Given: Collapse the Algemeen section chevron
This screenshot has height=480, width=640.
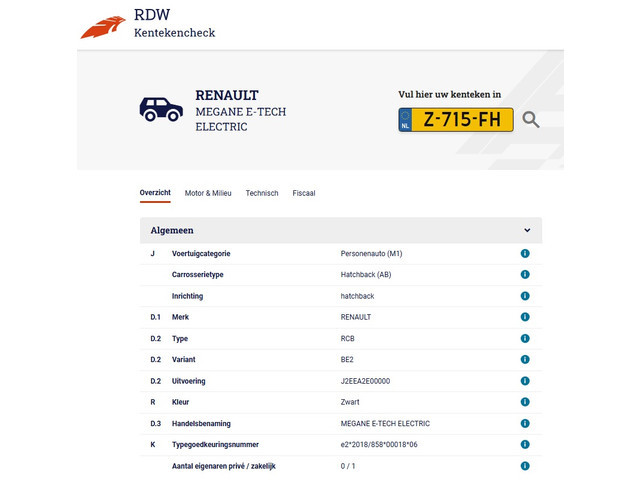Looking at the screenshot, I should point(527,231).
